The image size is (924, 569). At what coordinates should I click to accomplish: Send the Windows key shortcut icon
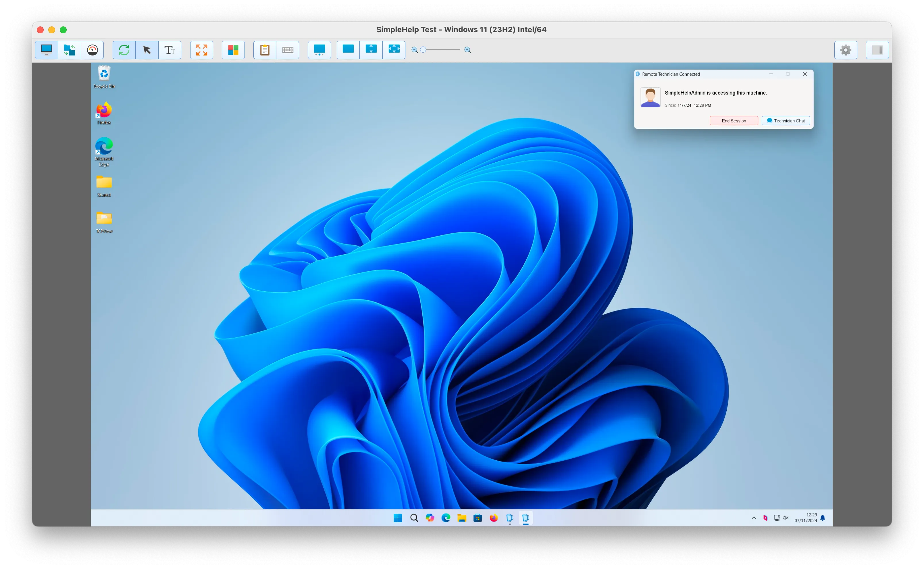(233, 50)
